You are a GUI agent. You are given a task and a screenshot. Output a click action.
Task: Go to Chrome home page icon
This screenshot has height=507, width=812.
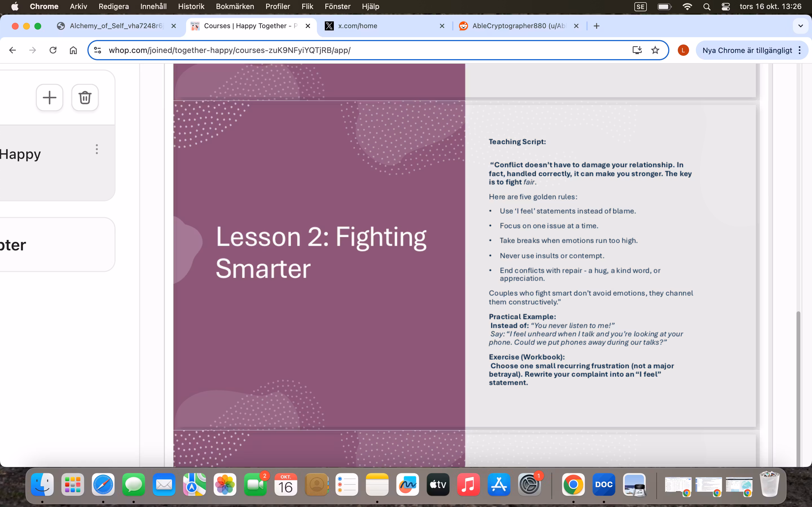(73, 50)
